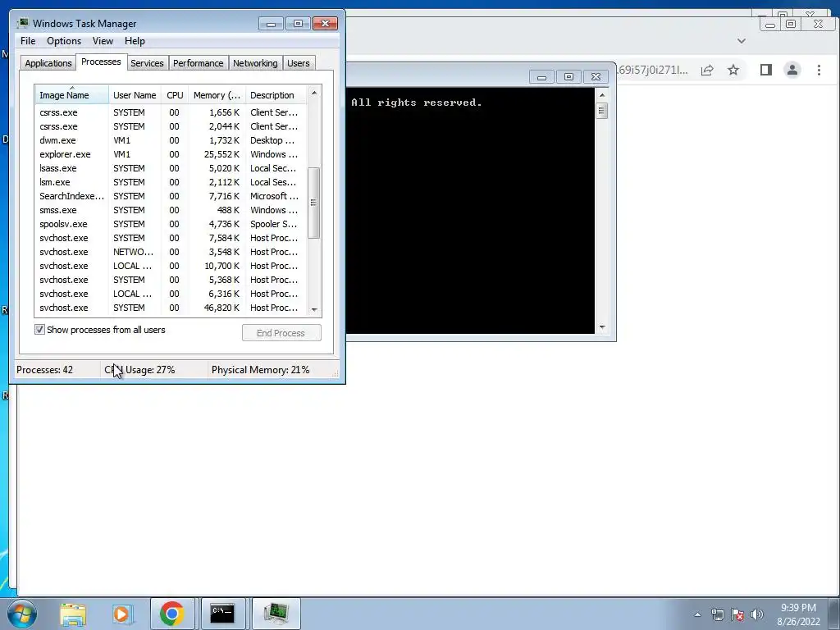
Task: Select the Processes tab
Action: 101,62
